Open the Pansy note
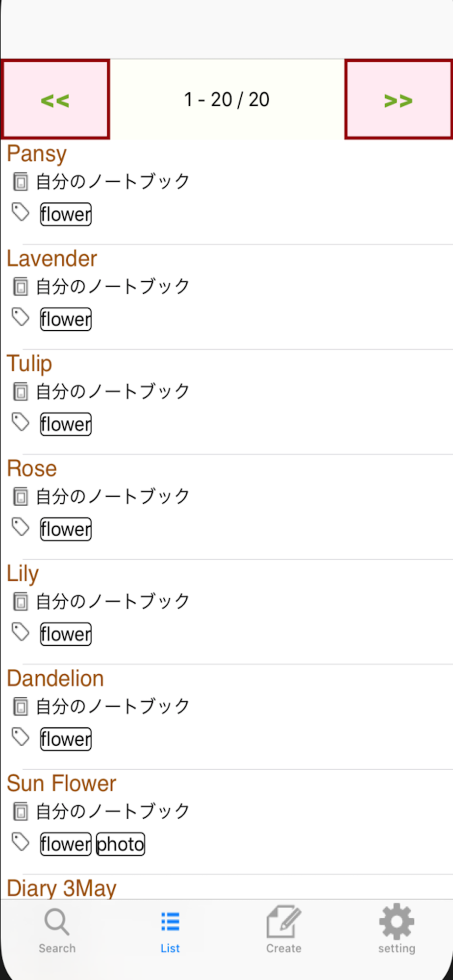453x980 pixels. 37,154
